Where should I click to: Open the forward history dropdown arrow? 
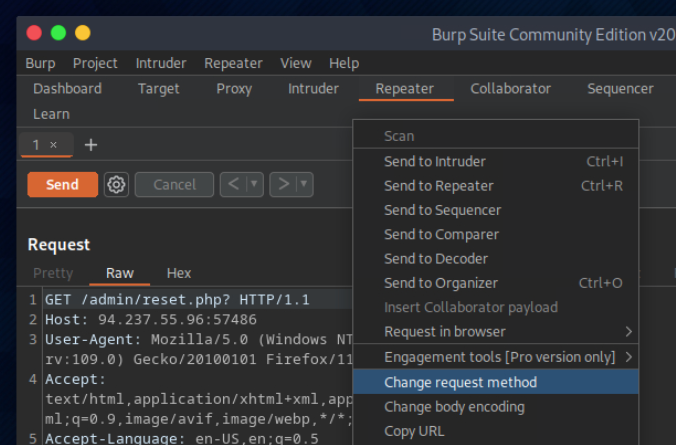[x=304, y=184]
